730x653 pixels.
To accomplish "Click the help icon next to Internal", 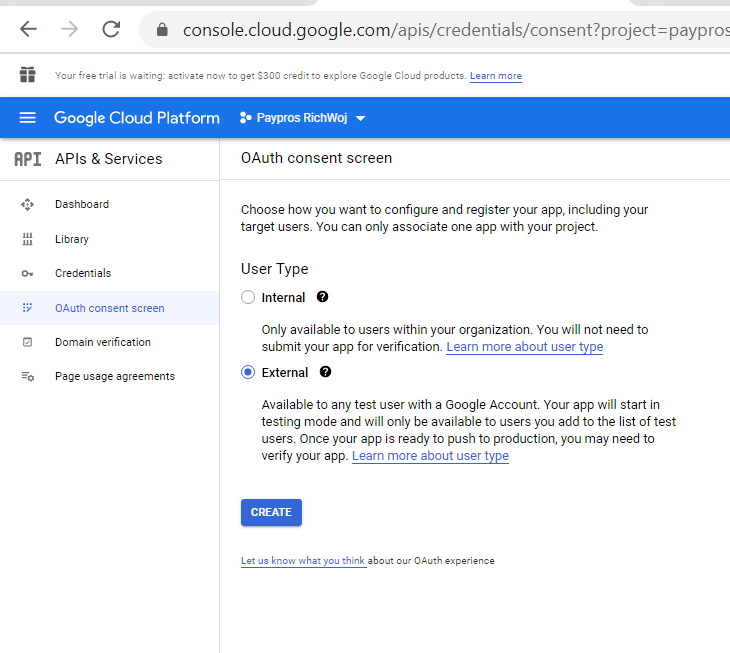I will [x=322, y=296].
